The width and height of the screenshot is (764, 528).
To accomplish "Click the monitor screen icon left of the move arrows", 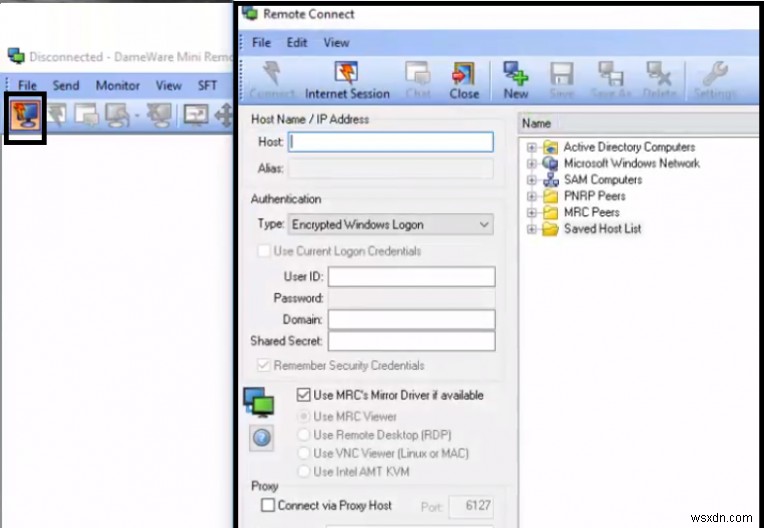I will (x=196, y=115).
